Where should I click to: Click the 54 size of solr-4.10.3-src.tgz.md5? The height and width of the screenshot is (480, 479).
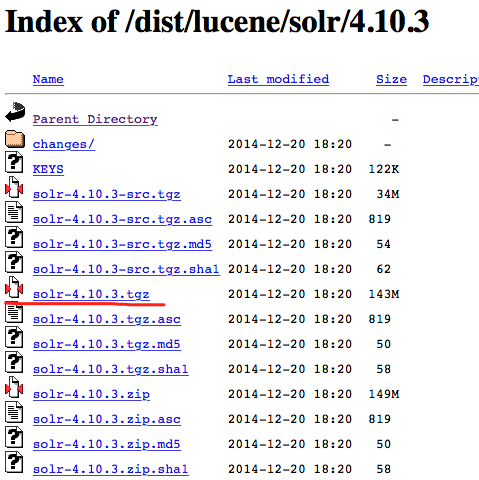(x=384, y=244)
